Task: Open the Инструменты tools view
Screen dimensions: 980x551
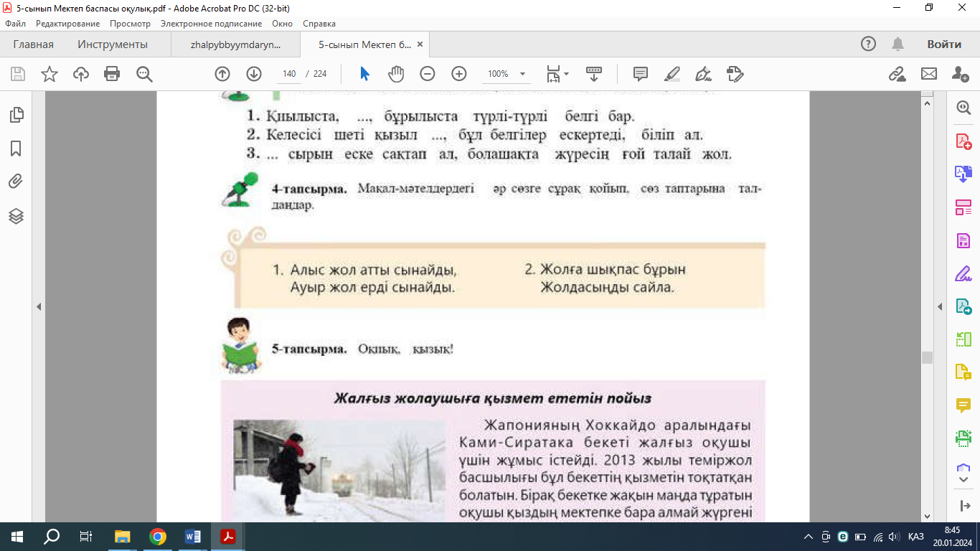Action: tap(113, 44)
